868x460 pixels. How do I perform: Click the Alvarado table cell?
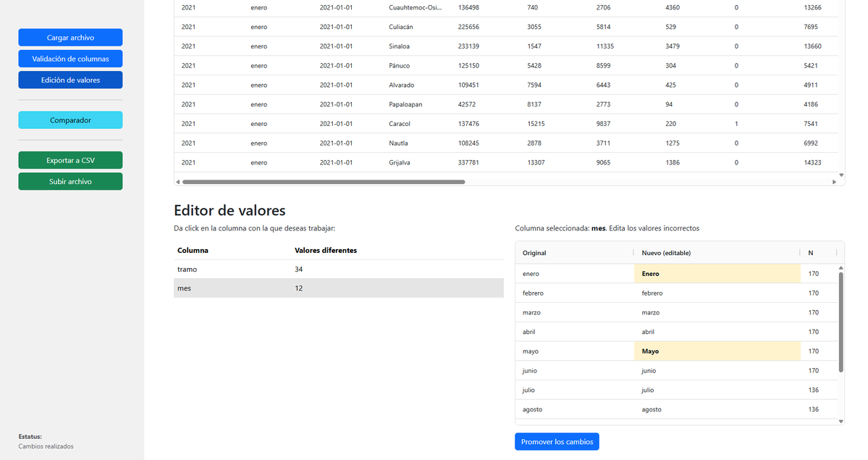coord(416,85)
